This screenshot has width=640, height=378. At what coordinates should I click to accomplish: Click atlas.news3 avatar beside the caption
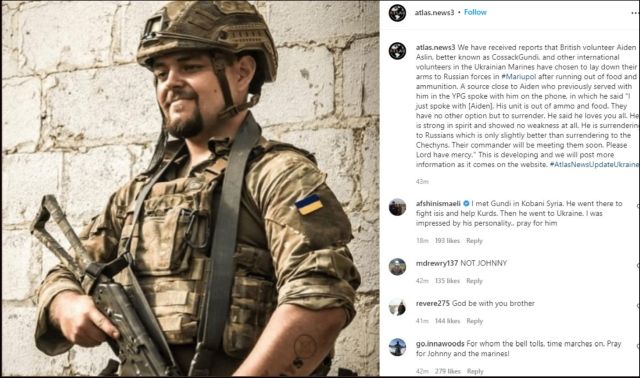397,51
